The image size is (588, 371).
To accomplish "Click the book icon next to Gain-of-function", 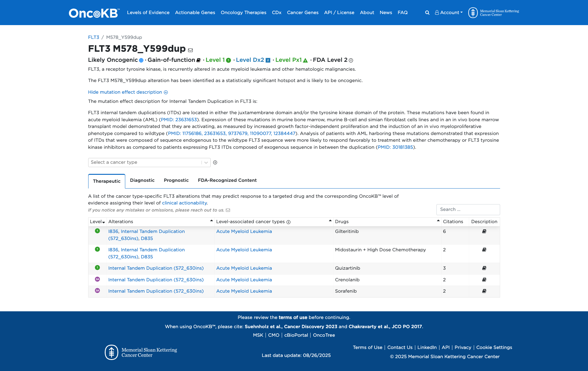I will (x=198, y=60).
